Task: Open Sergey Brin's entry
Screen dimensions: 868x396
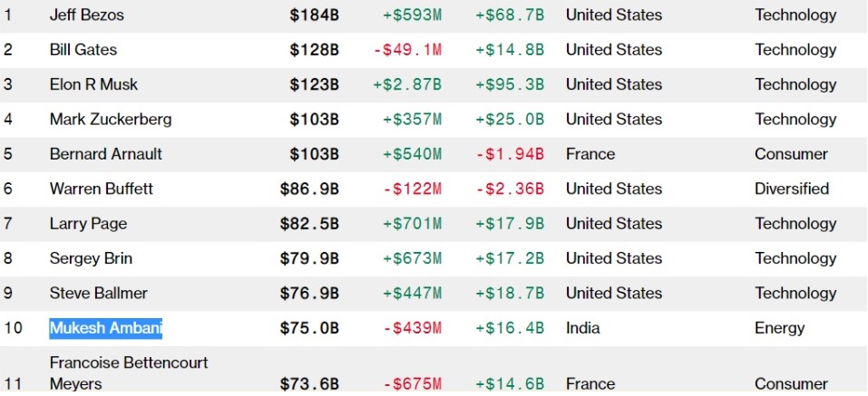Action: (91, 259)
